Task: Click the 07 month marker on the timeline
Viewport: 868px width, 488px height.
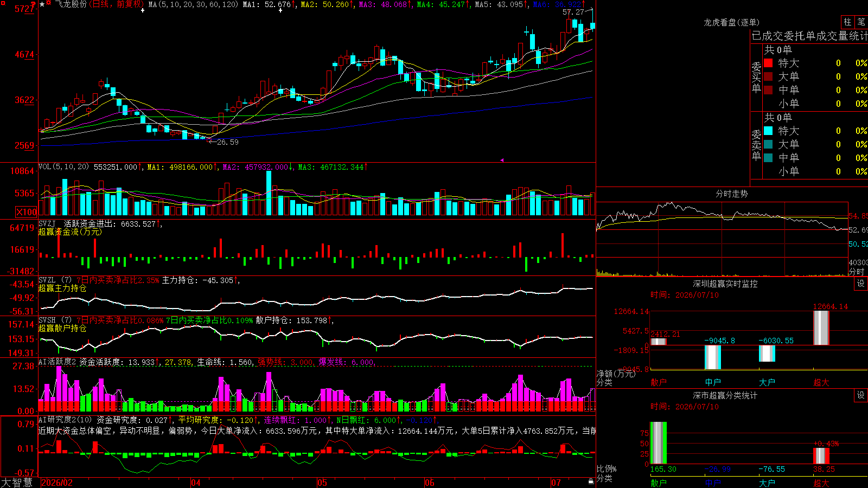Action: (x=556, y=483)
